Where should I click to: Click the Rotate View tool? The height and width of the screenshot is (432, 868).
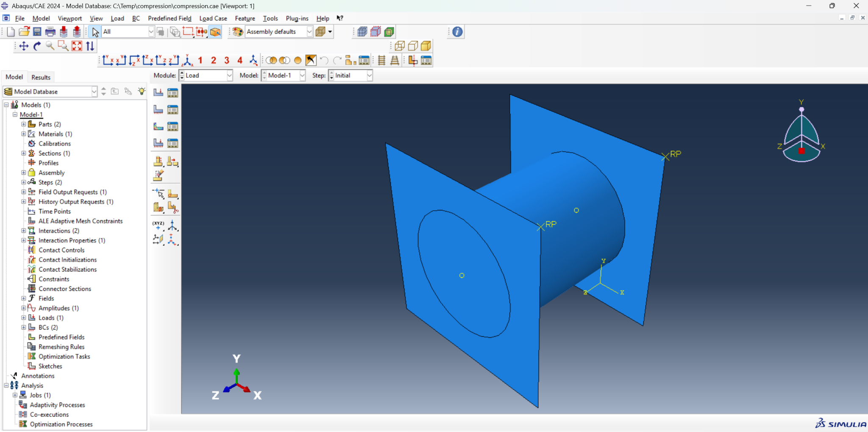(37, 46)
